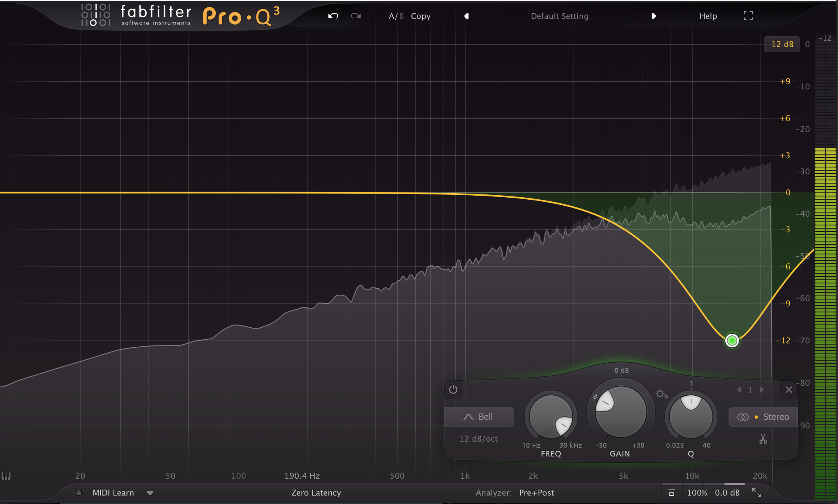The width and height of the screenshot is (838, 504).
Task: Click the FabFilter logo icon
Action: point(96,15)
